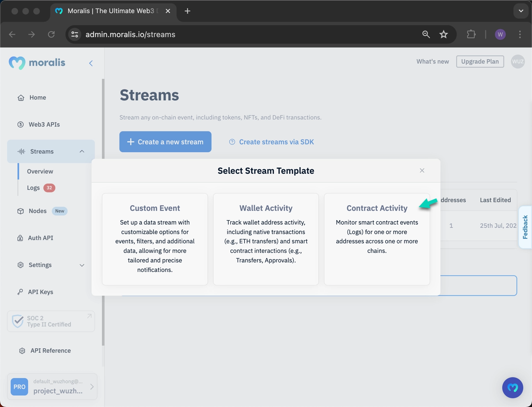Click the address bar URL admin.moralis.io/streams

[x=130, y=35]
